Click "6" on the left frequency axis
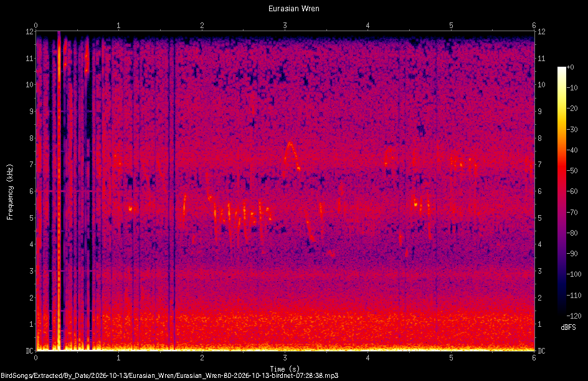 coord(32,191)
